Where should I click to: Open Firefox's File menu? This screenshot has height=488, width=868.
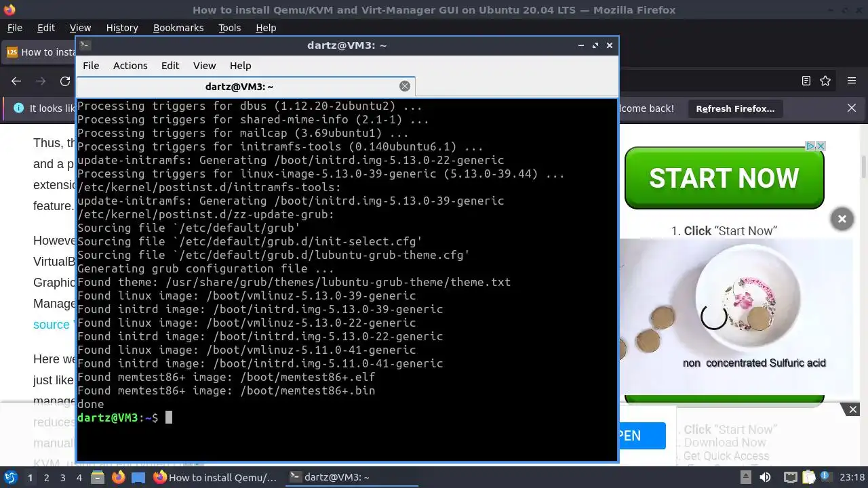(x=14, y=28)
